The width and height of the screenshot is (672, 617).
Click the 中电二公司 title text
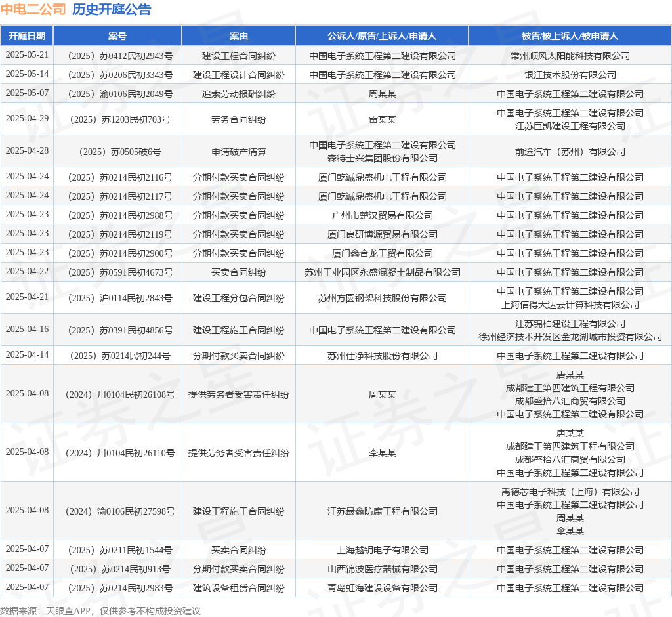coord(33,9)
